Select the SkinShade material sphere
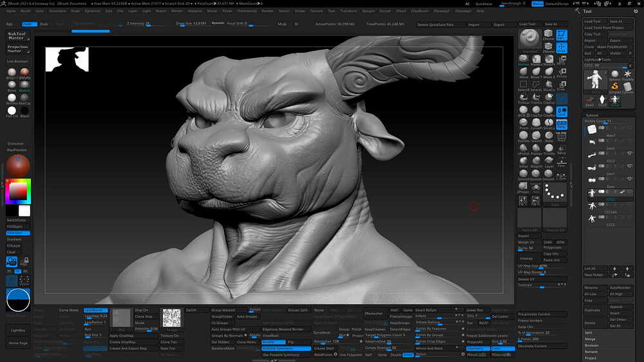Screen dimensions: 644x362 coord(12,99)
